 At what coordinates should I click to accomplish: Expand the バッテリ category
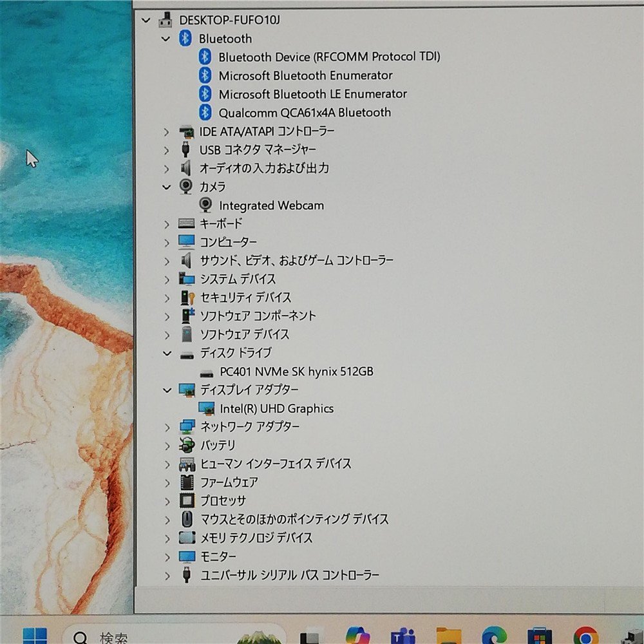pos(167,446)
